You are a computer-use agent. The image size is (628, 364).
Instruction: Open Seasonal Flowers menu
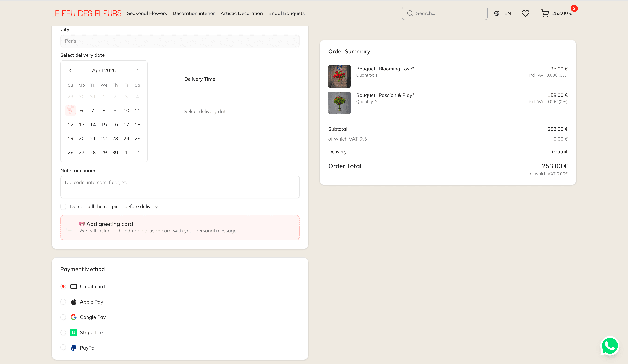pyautogui.click(x=147, y=13)
